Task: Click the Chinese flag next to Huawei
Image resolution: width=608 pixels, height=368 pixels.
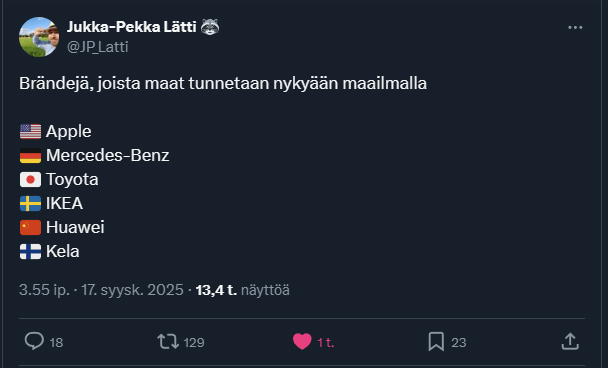Action: tap(31, 228)
